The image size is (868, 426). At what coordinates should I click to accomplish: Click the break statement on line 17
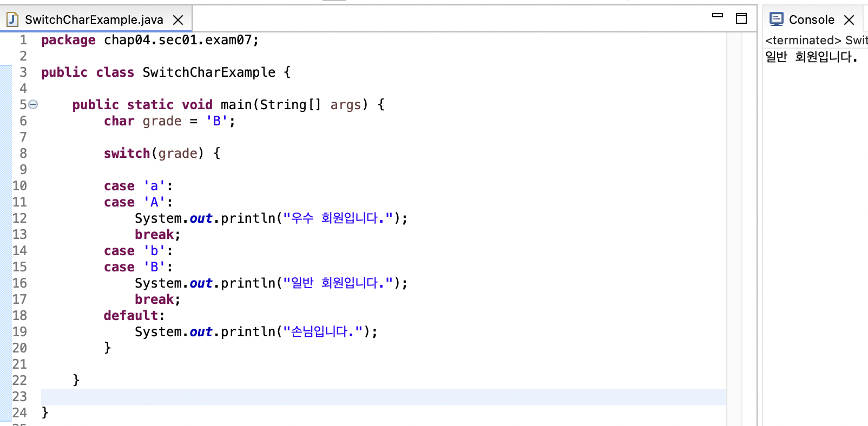point(157,299)
